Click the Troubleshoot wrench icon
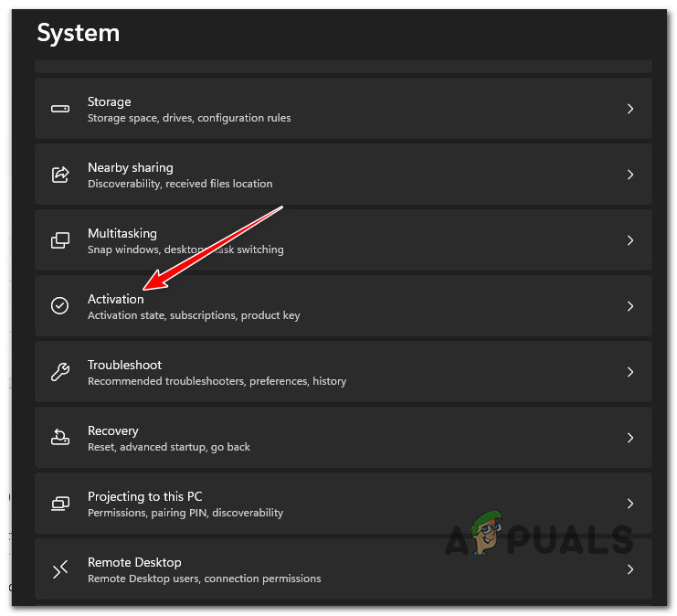The image size is (677, 616). (60, 372)
